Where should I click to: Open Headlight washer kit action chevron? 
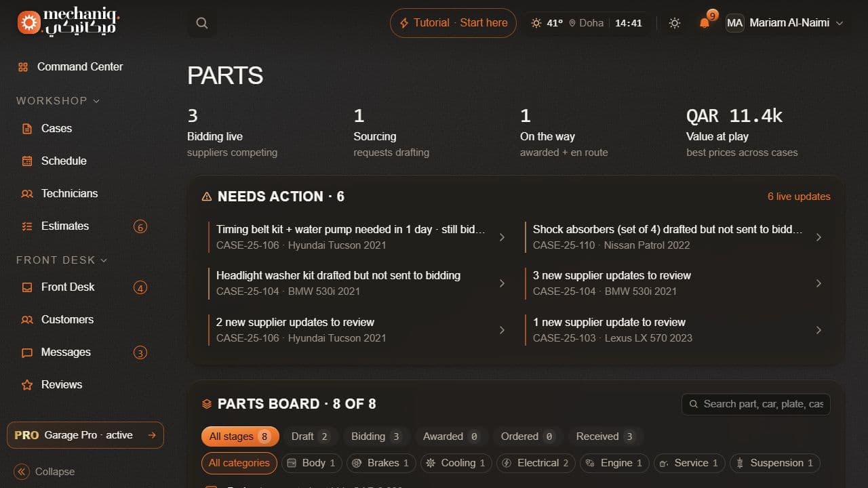click(502, 283)
